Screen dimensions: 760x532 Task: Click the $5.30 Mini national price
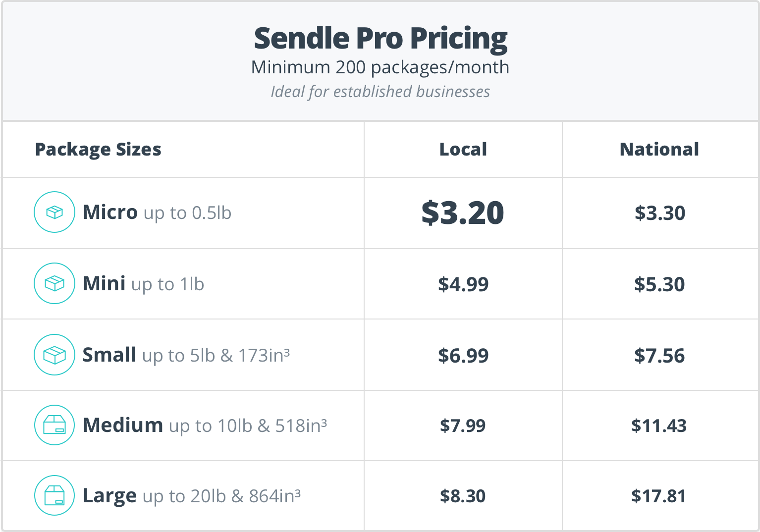click(659, 284)
